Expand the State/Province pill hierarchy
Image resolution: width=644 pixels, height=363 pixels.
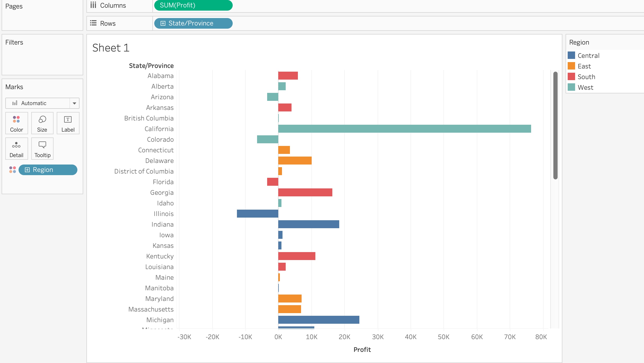163,23
